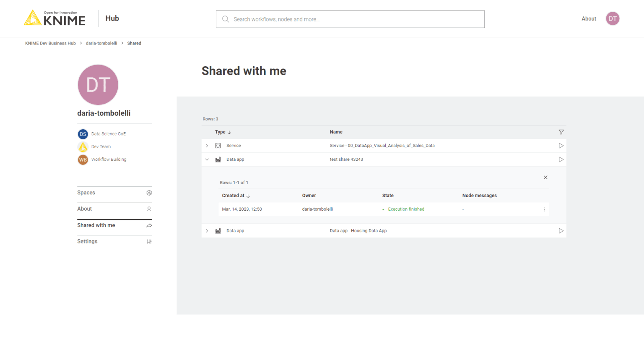
Task: Click the Service type bracket icon
Action: [218, 146]
